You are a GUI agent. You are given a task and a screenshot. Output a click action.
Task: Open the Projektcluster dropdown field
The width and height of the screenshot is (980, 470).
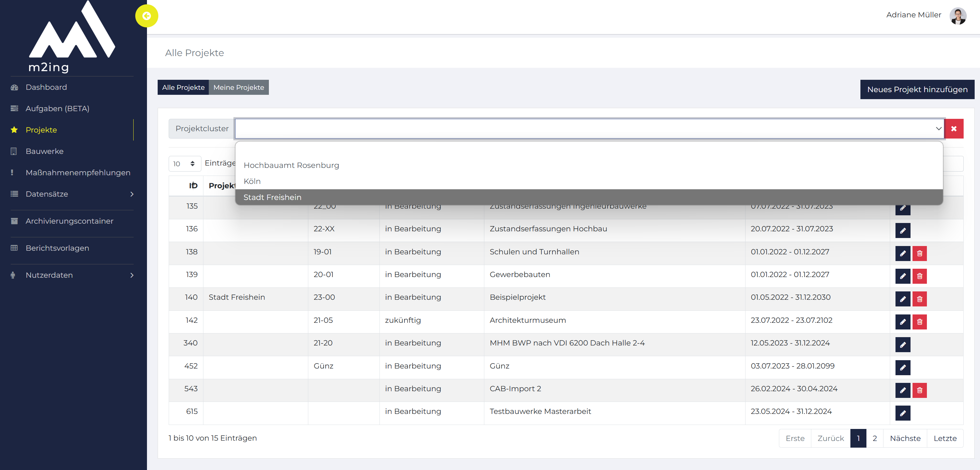pyautogui.click(x=589, y=129)
